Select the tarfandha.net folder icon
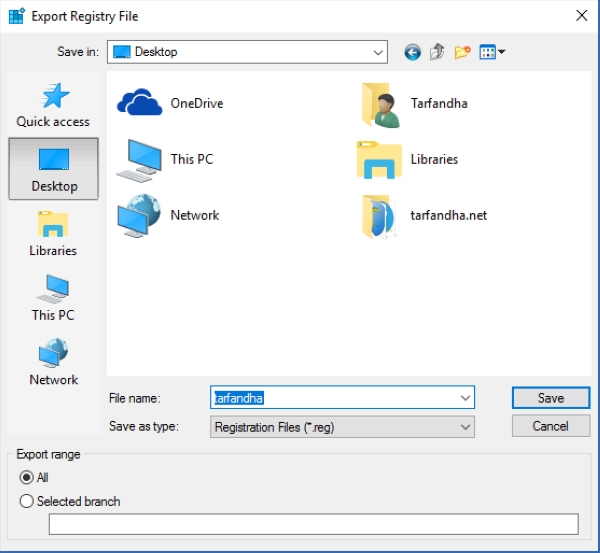This screenshot has height=553, width=600. [x=379, y=217]
